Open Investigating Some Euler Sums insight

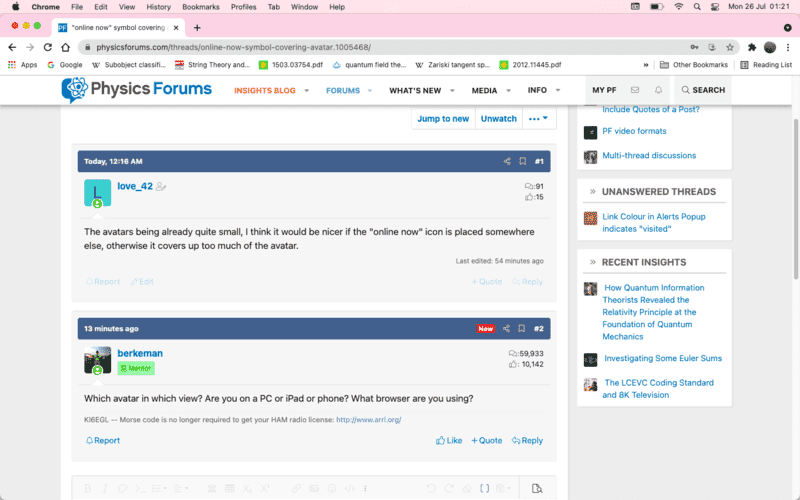click(663, 358)
